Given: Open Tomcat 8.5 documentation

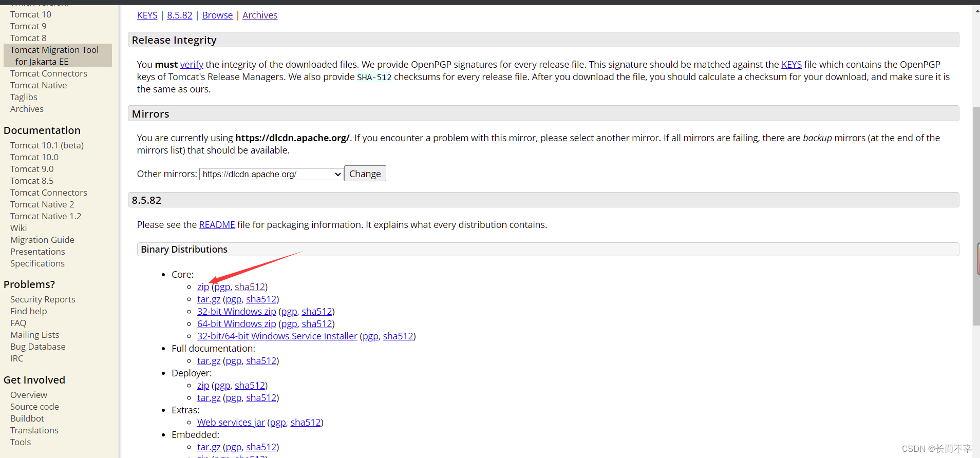Looking at the screenshot, I should click(32, 181).
